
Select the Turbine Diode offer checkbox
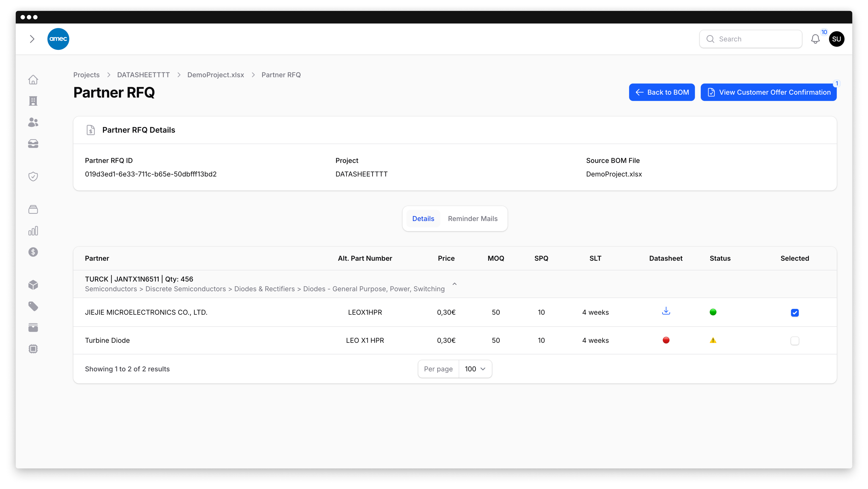[x=795, y=341]
